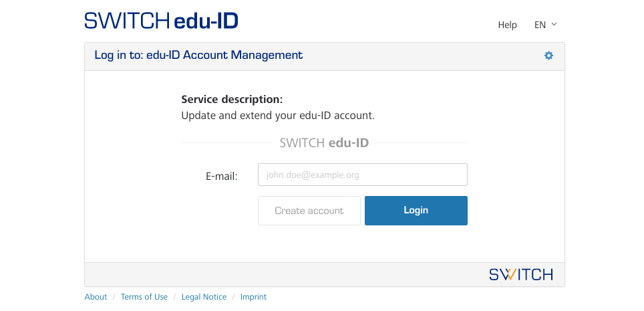The image size is (644, 311).
Task: Focus the E-mail input field
Action: 362,175
